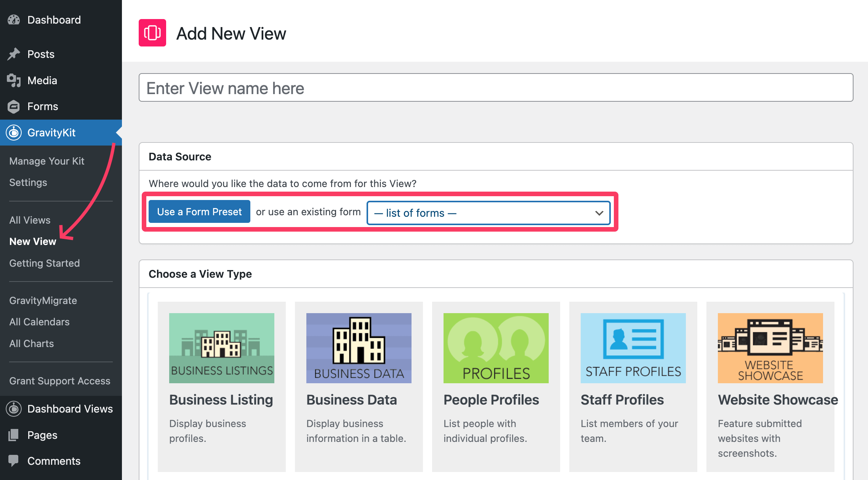Open the New View submenu link
Image resolution: width=868 pixels, height=480 pixels.
coord(33,242)
